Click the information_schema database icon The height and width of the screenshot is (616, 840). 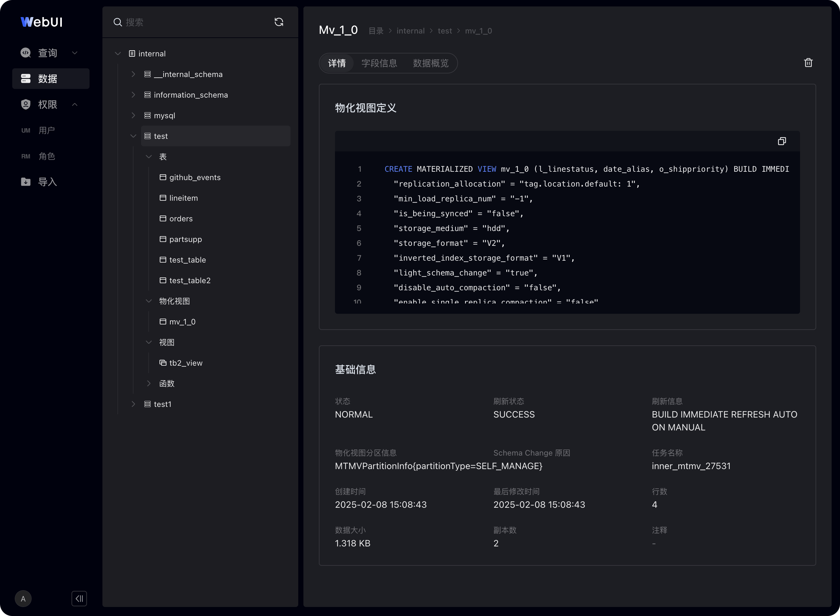148,95
